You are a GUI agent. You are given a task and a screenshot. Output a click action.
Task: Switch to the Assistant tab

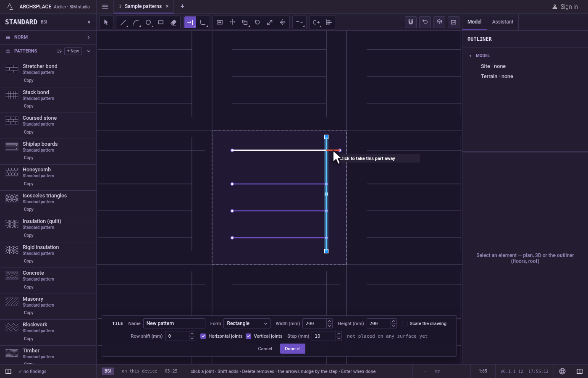(x=503, y=22)
